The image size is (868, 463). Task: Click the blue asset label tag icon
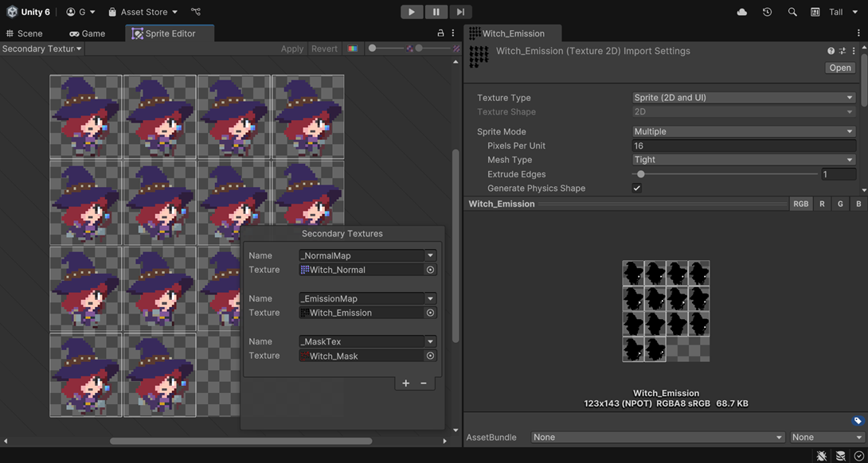(858, 421)
